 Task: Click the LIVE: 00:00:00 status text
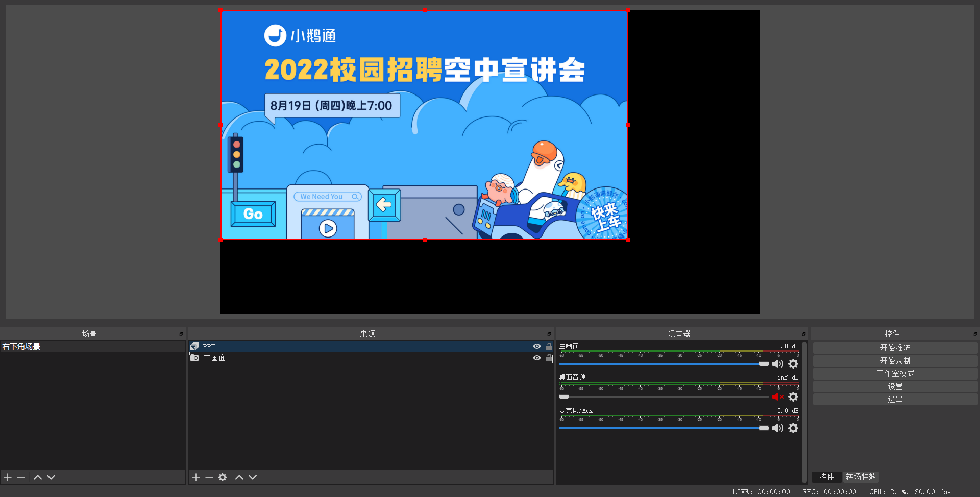pos(761,492)
